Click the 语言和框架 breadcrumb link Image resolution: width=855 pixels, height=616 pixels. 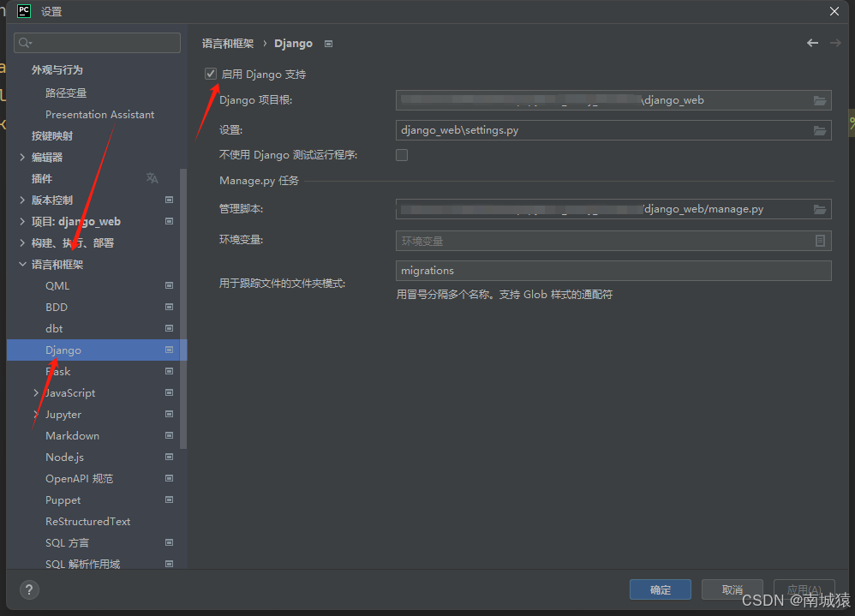click(228, 44)
